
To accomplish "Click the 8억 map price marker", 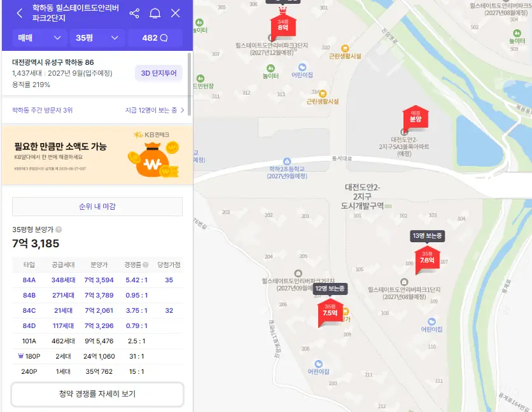I will coord(283,27).
